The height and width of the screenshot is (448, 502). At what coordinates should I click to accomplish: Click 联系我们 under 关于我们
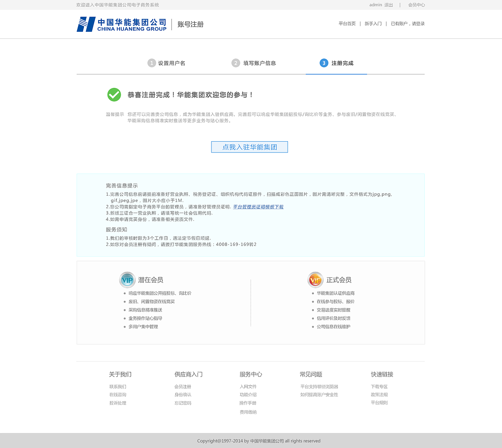coord(117,386)
